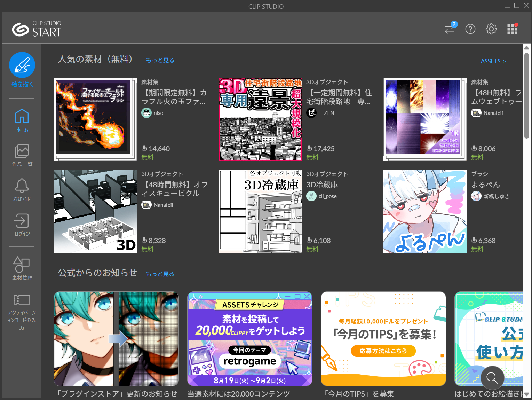Open 3D冷蔵庫 refrigerator thumbnail
Image resolution: width=532 pixels, height=400 pixels.
(260, 211)
